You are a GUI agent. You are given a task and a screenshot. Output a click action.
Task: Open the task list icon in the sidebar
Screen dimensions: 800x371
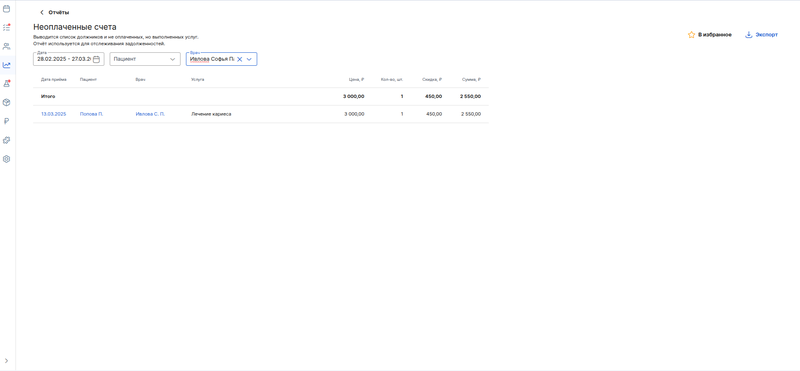(7, 27)
